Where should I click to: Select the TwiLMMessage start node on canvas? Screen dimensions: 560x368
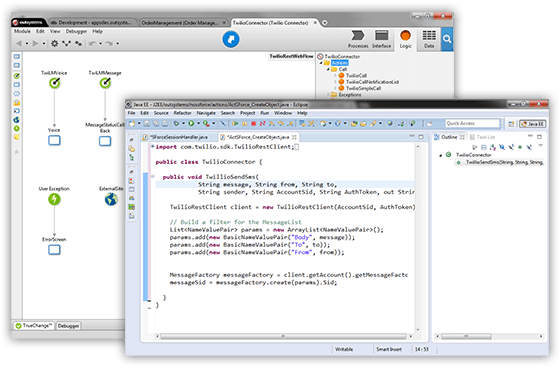point(105,83)
